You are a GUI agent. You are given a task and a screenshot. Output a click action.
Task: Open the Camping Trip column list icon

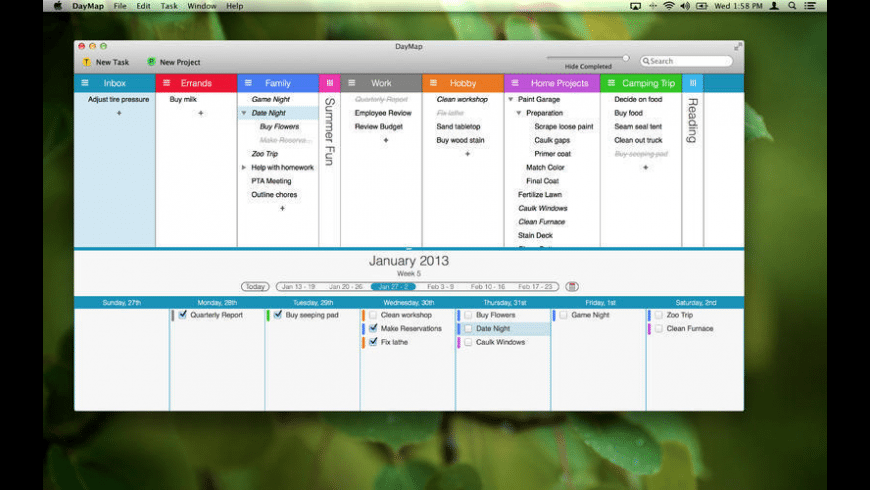click(611, 83)
